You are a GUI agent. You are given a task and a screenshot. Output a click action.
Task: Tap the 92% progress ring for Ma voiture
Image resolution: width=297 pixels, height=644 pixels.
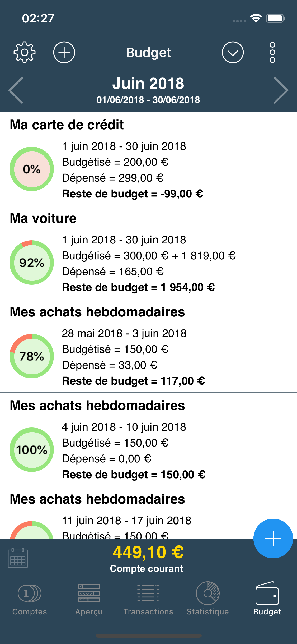point(32,263)
